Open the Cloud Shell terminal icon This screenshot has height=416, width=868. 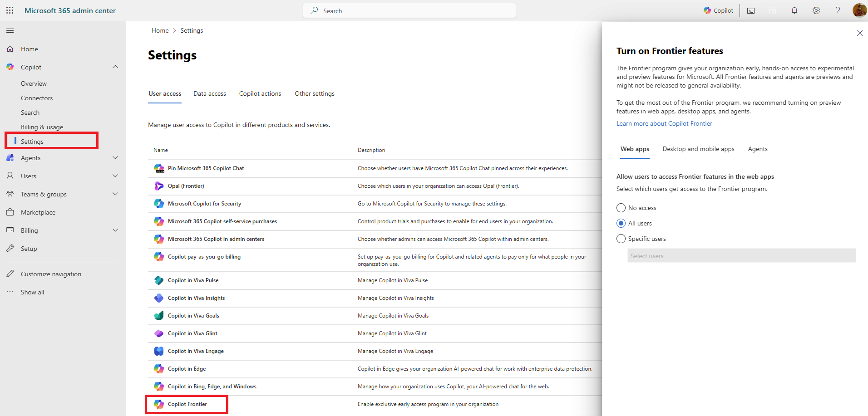(x=751, y=10)
